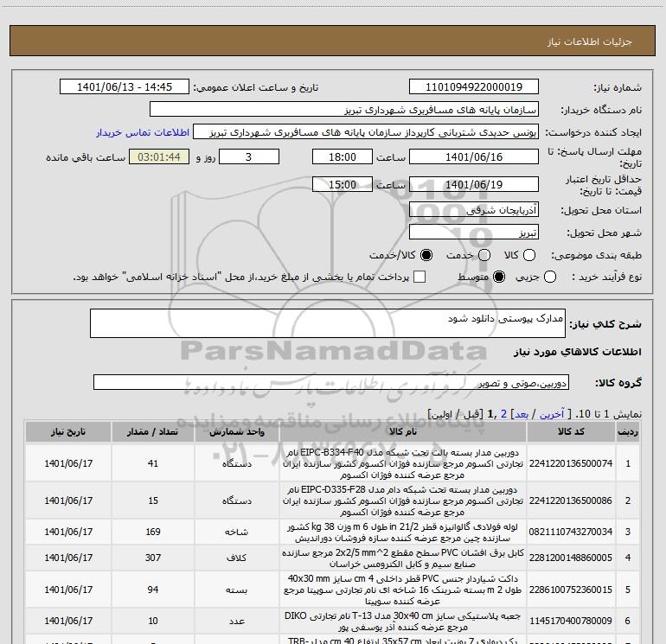Click product code 2281200148860005
Viewport: 666px width, 644px height.
click(x=571, y=558)
